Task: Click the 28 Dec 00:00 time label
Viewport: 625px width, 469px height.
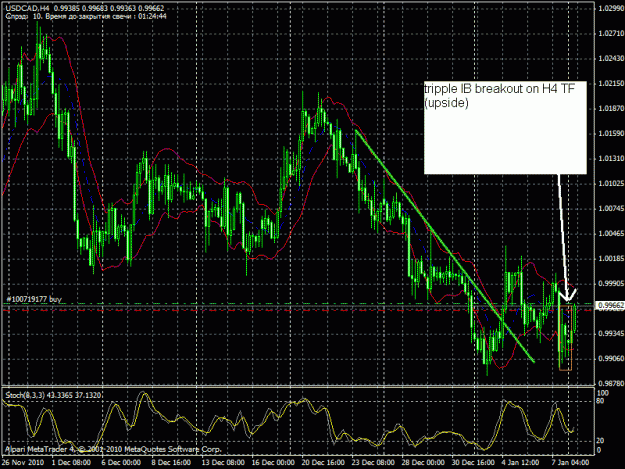Action: pyautogui.click(x=423, y=463)
